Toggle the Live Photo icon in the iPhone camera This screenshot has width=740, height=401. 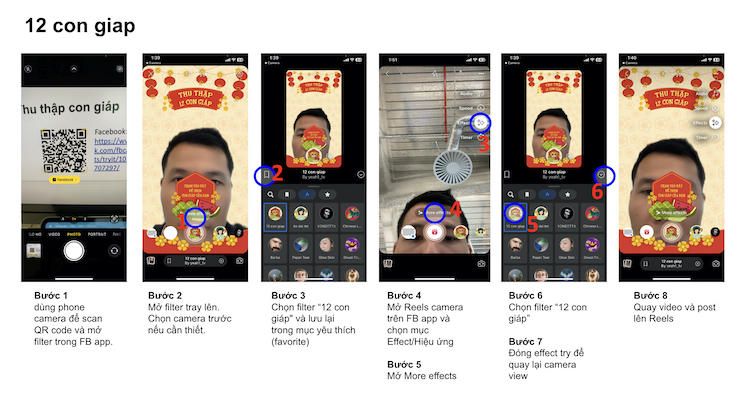(x=120, y=69)
